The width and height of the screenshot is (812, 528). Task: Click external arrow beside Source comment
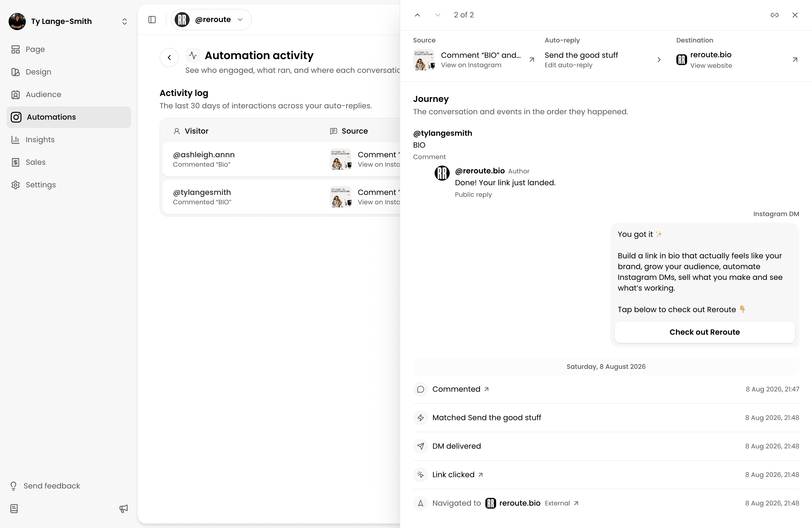(x=532, y=60)
